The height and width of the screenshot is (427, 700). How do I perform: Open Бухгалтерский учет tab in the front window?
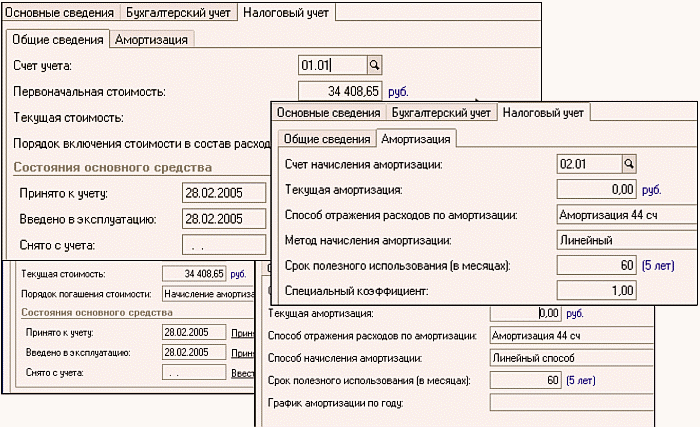tap(442, 113)
